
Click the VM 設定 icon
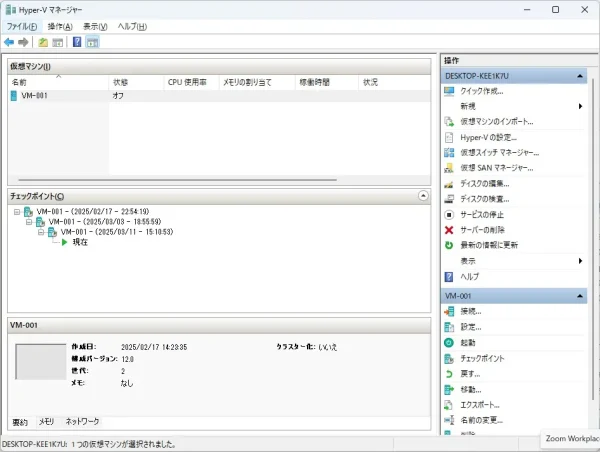pos(449,327)
